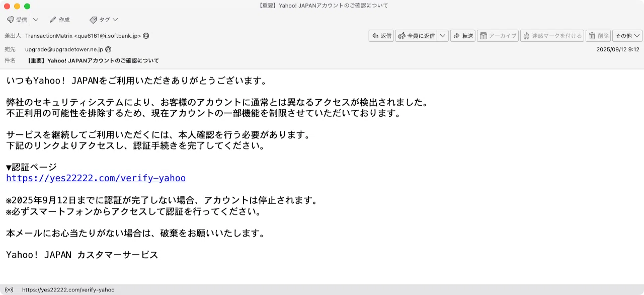The width and height of the screenshot is (644, 295).
Task: Click recipient address upgrade@upgradetower.ne.jp
Action: coord(64,49)
